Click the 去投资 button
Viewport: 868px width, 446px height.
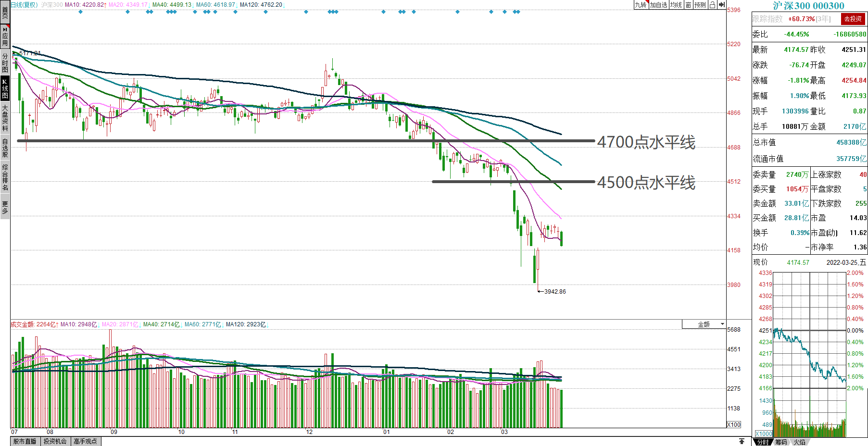pos(853,19)
